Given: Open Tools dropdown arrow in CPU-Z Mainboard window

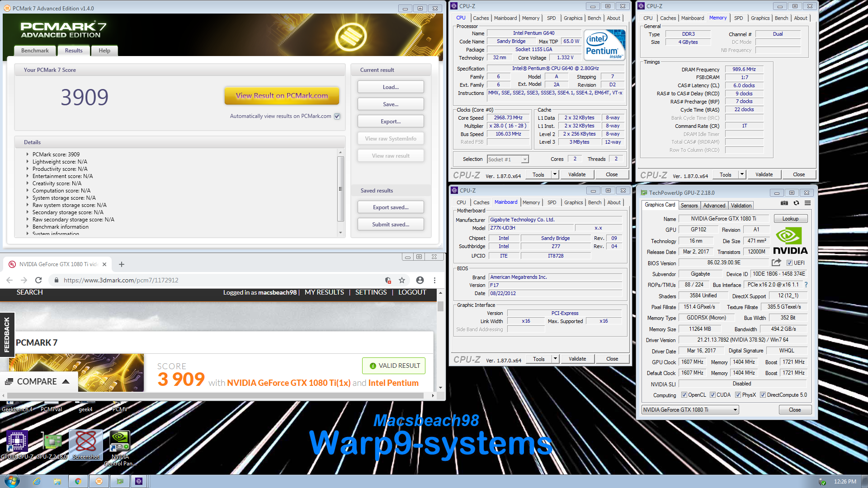Looking at the screenshot, I should click(x=555, y=359).
